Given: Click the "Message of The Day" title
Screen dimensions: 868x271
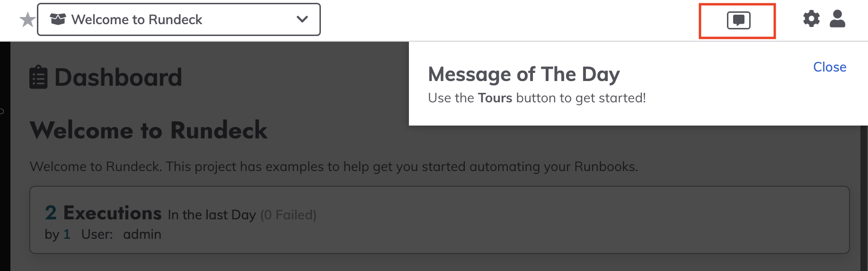Looking at the screenshot, I should pyautogui.click(x=523, y=74).
